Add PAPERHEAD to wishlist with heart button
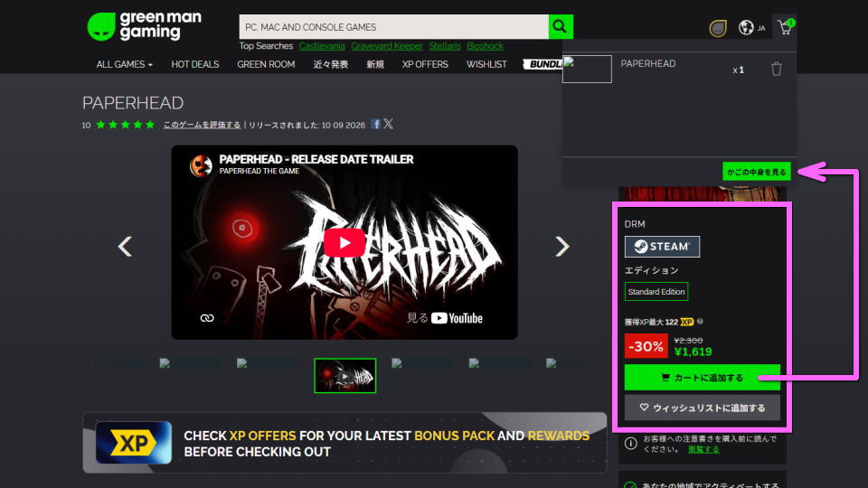 [702, 408]
